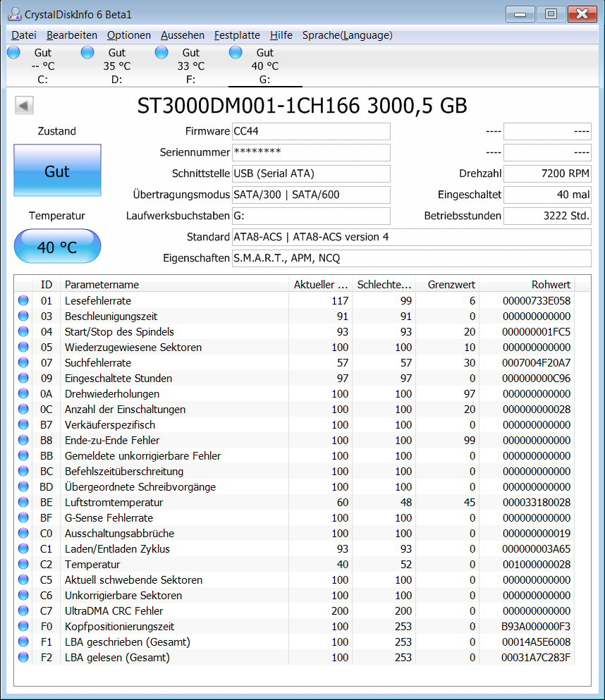
Task: Click the Drehzahl field 7200 RPM
Action: pyautogui.click(x=547, y=173)
